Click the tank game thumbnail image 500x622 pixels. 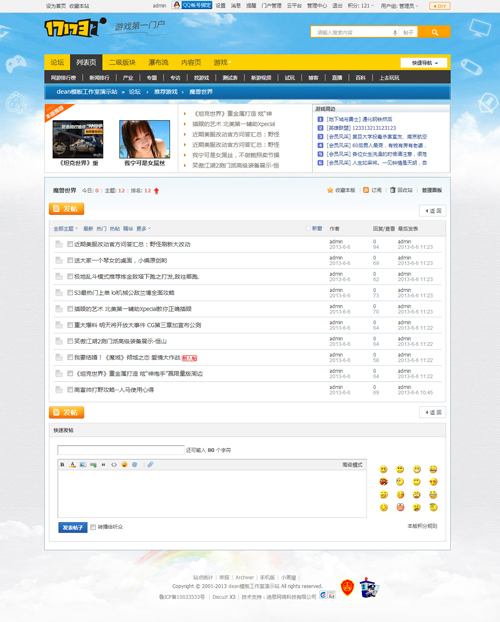tap(78, 139)
